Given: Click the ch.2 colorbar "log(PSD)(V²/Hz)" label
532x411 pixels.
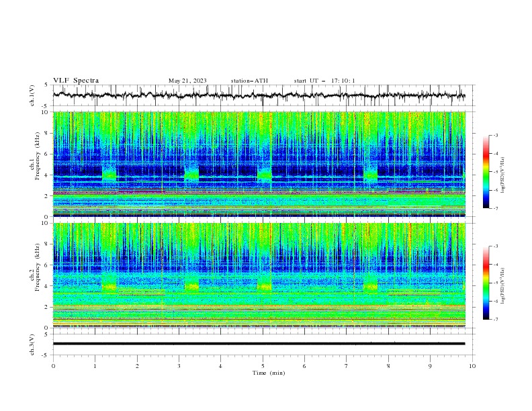Looking at the screenshot, I should pos(502,286).
